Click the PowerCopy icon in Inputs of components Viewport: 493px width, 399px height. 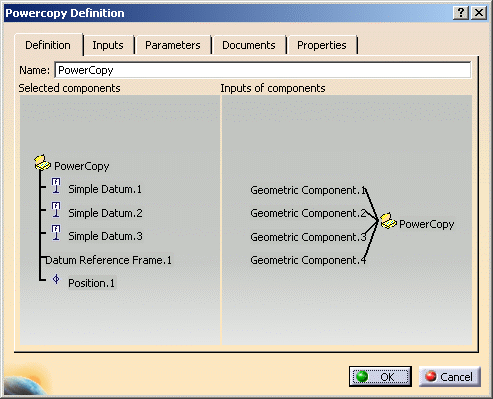pyautogui.click(x=388, y=221)
